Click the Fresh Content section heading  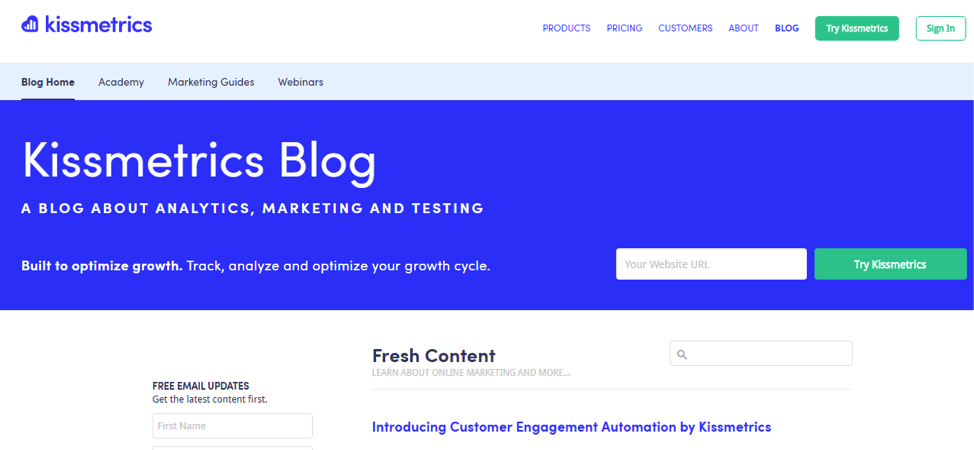coord(433,355)
